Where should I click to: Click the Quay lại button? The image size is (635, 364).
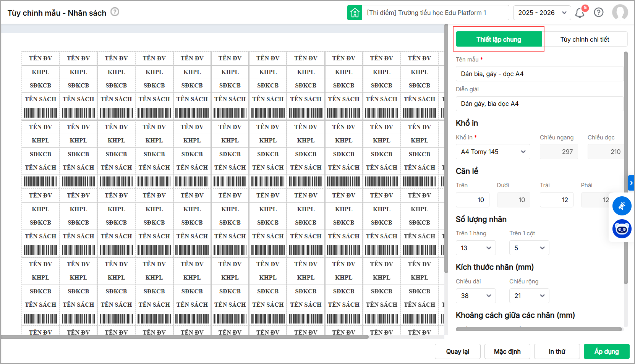click(457, 351)
